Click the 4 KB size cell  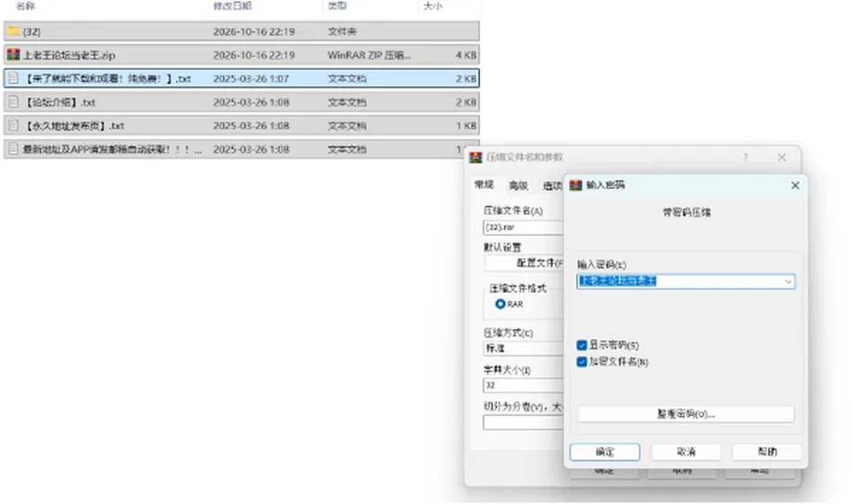(x=466, y=55)
